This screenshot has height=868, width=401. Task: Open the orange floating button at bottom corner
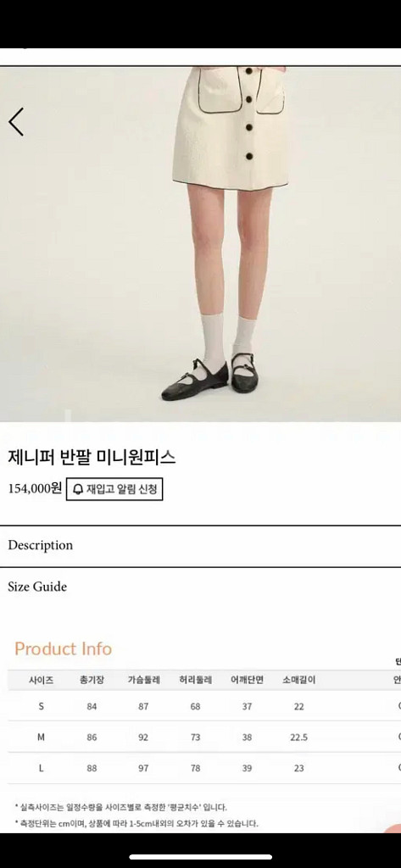coord(394,828)
